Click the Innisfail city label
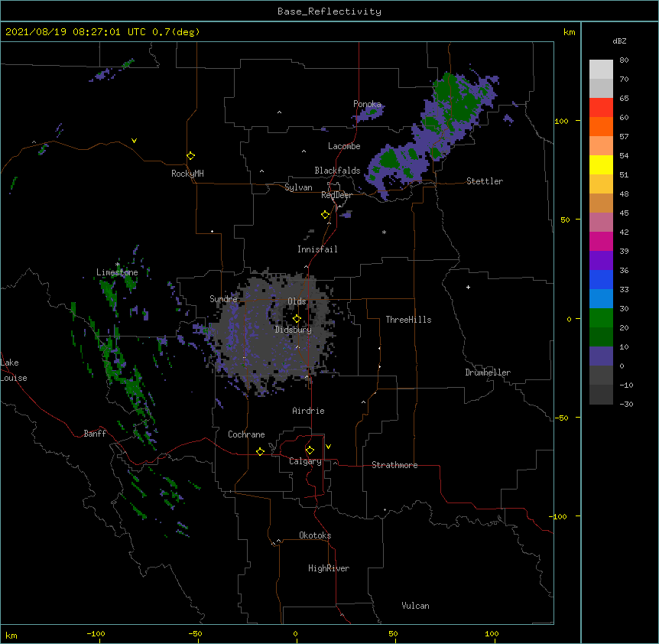 tap(317, 249)
